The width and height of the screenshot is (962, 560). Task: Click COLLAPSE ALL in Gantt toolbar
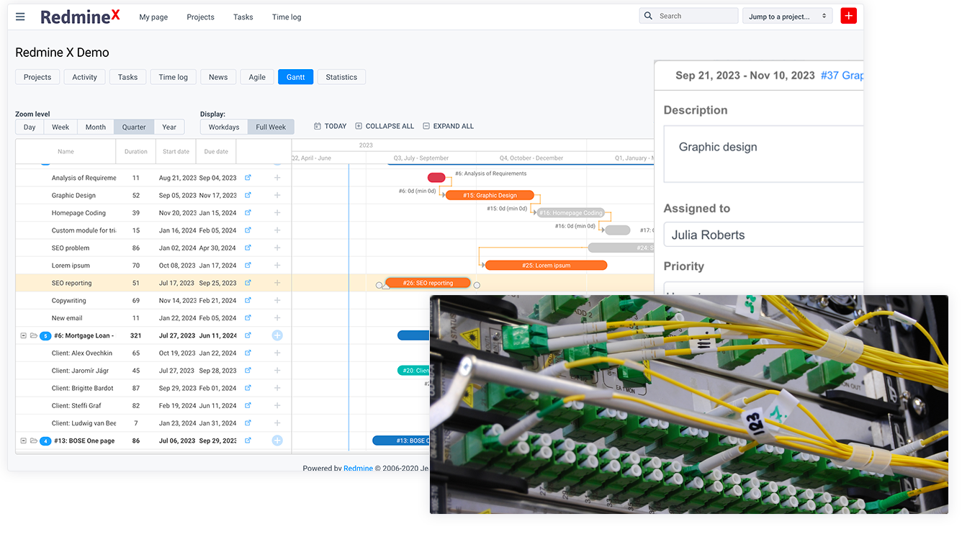tap(385, 126)
